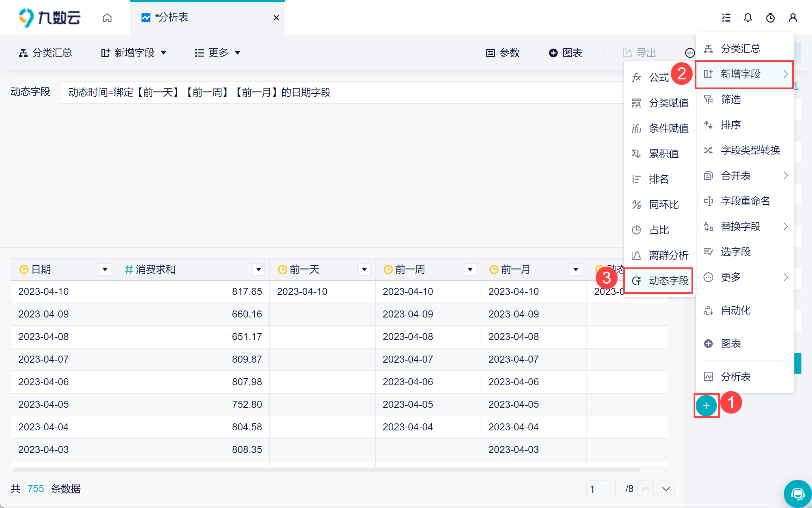Screen dimensions: 812x508
Task: Open the customer service chat bubble
Action: tap(798, 494)
